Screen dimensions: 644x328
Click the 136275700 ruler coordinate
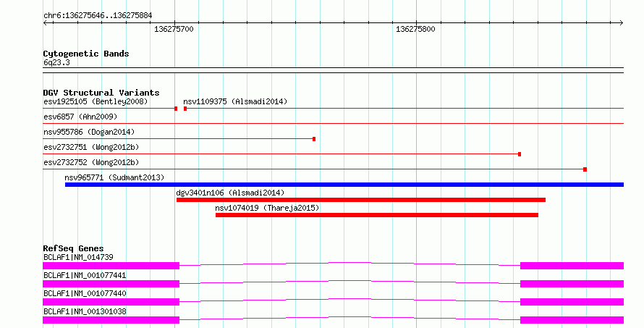[174, 29]
